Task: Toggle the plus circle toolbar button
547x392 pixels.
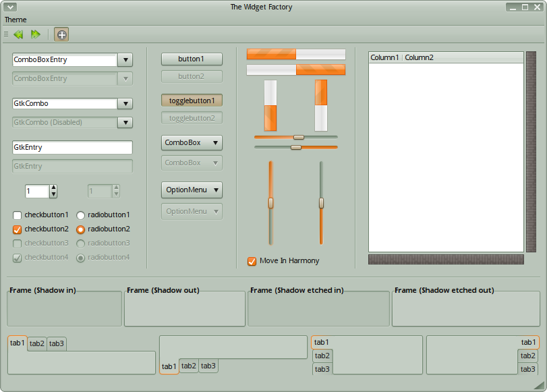Action: coord(61,34)
